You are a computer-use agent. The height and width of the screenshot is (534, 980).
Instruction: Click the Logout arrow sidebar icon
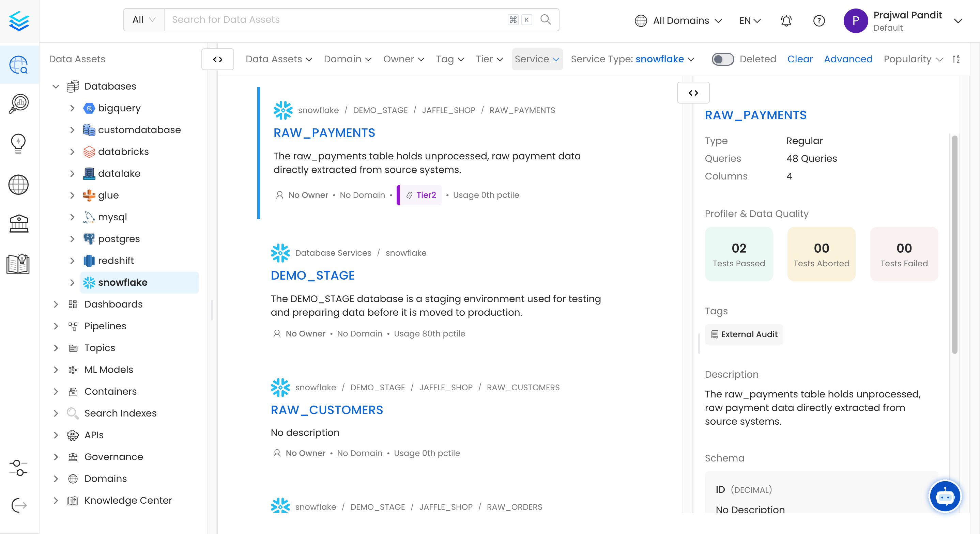pyautogui.click(x=19, y=505)
